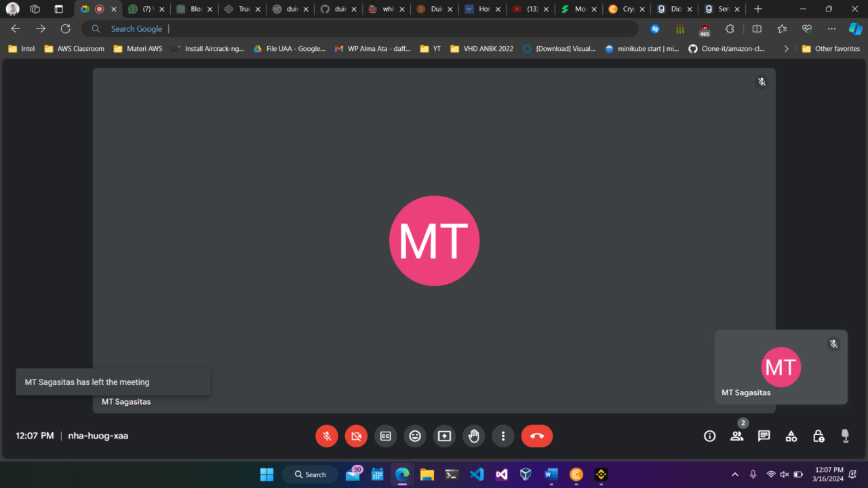This screenshot has width=868, height=488.
Task: Open the in-call chat panel
Action: [764, 436]
